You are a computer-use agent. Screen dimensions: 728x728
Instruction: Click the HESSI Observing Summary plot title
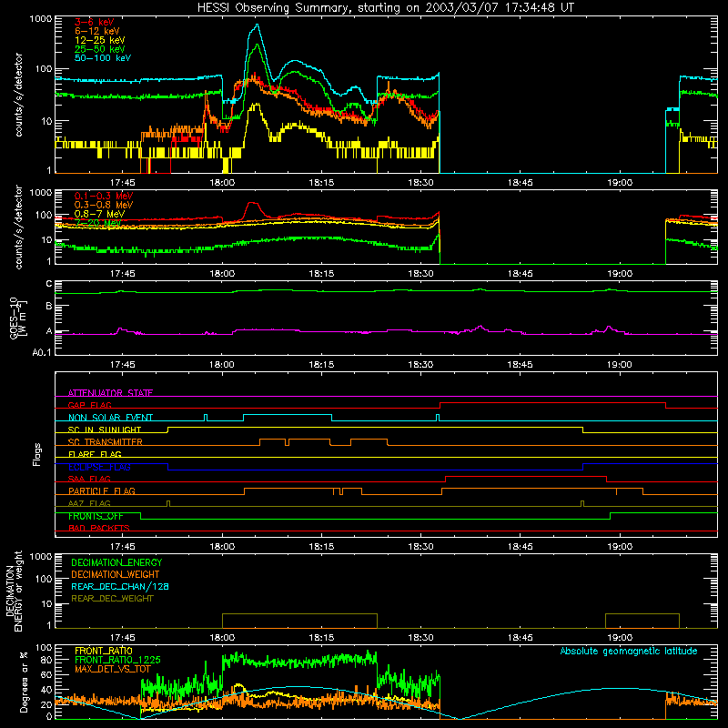pyautogui.click(x=385, y=8)
